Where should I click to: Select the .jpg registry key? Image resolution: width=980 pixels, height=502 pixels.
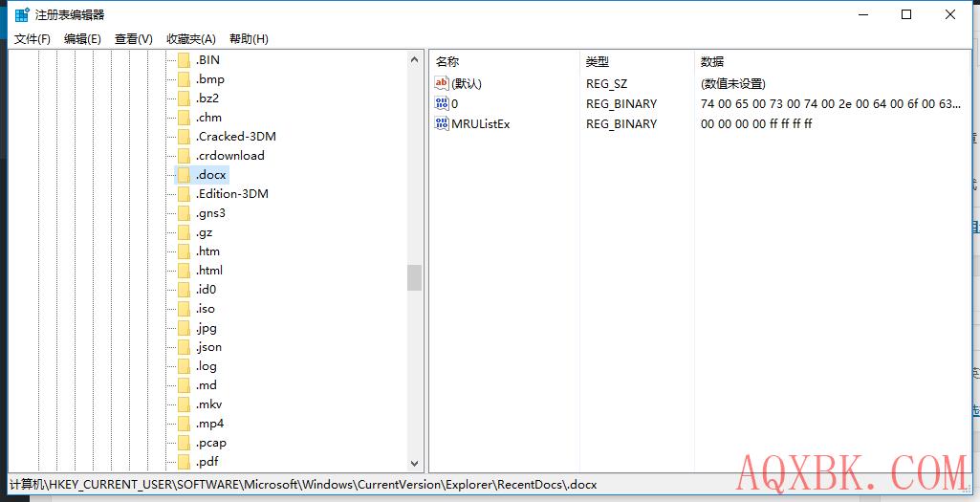(x=207, y=328)
